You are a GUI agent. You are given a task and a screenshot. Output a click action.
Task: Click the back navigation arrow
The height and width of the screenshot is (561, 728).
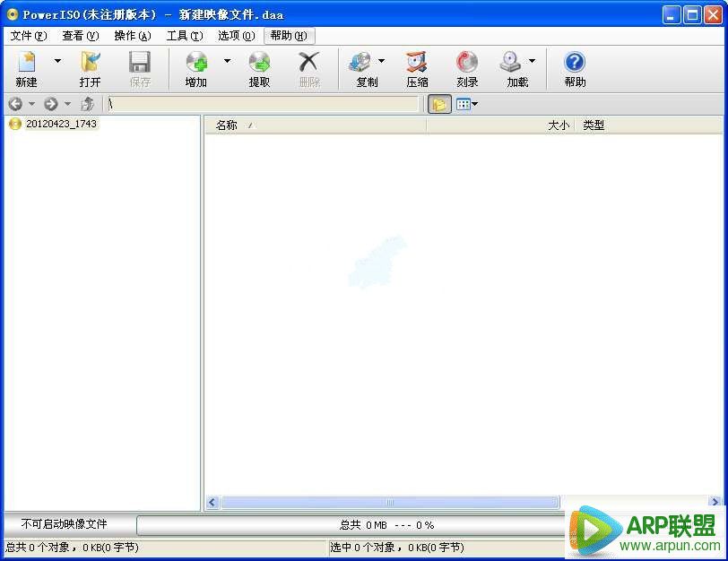click(x=15, y=104)
